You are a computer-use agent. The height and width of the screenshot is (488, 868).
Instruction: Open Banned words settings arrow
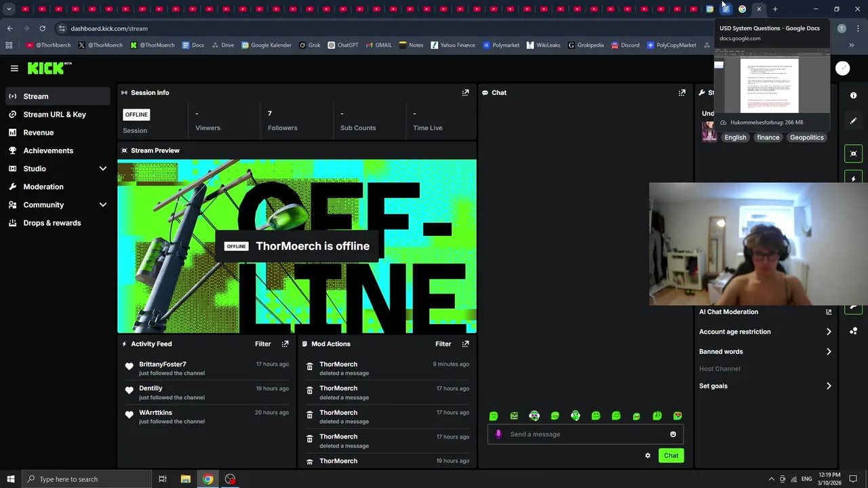click(x=829, y=352)
